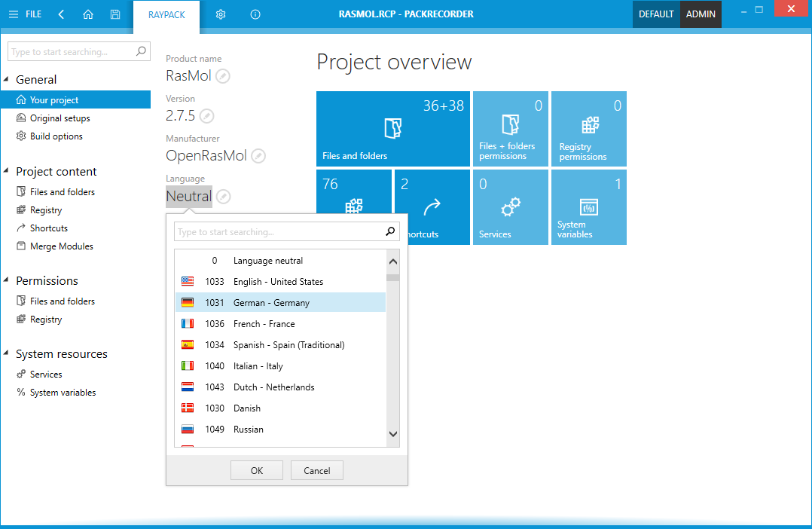Click the save disk icon
The width and height of the screenshot is (812, 529).
click(114, 14)
